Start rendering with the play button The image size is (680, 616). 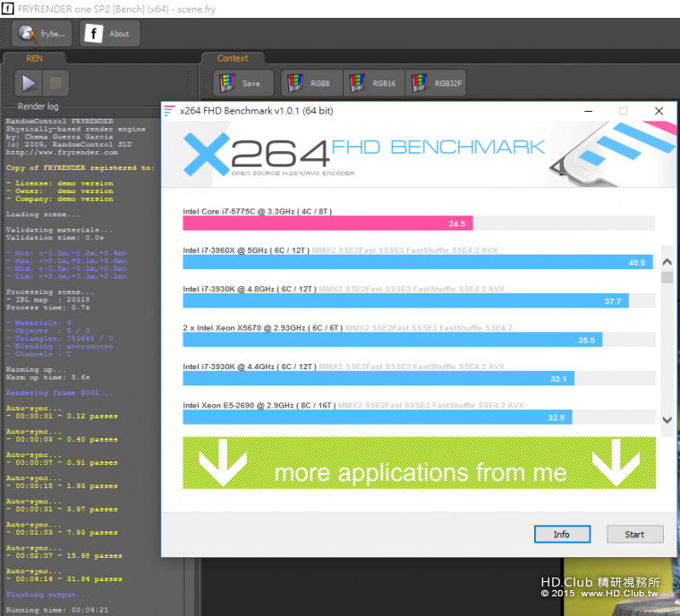pos(29,83)
